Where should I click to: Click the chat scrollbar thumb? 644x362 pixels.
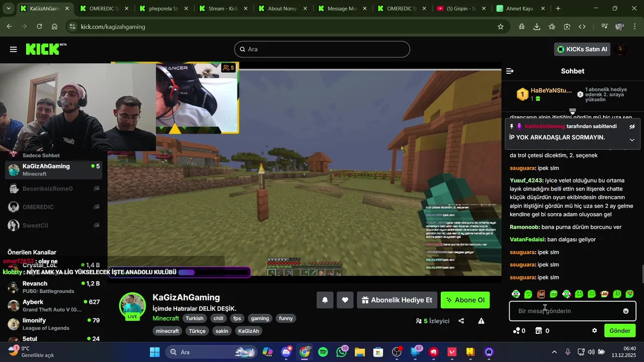tap(642, 274)
